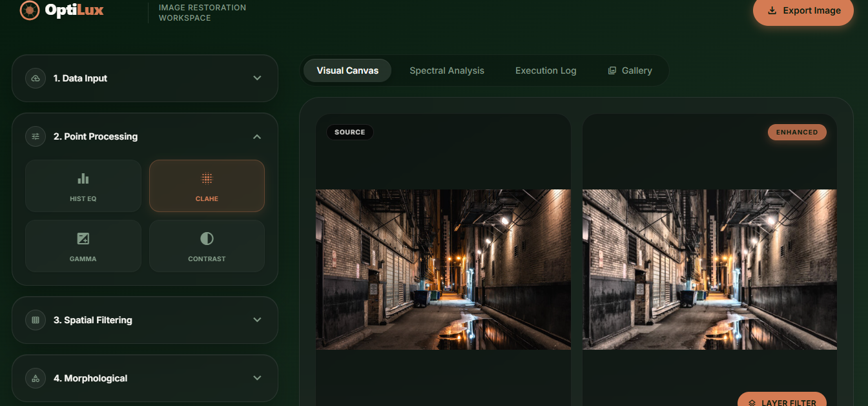Open the Gallery tab
Viewport: 868px width, 406px height.
[630, 70]
